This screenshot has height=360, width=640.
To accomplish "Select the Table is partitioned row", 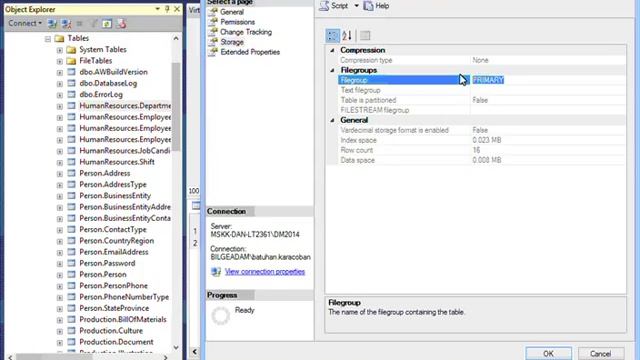I will click(482, 100).
